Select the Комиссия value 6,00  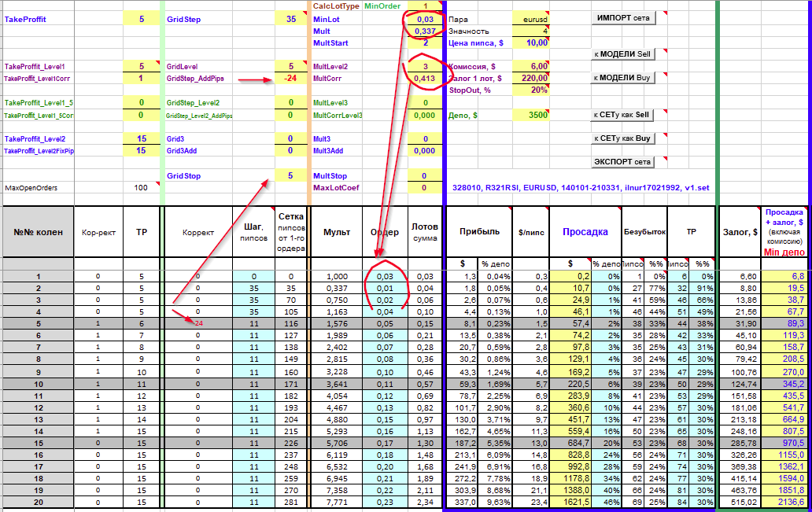click(x=531, y=66)
